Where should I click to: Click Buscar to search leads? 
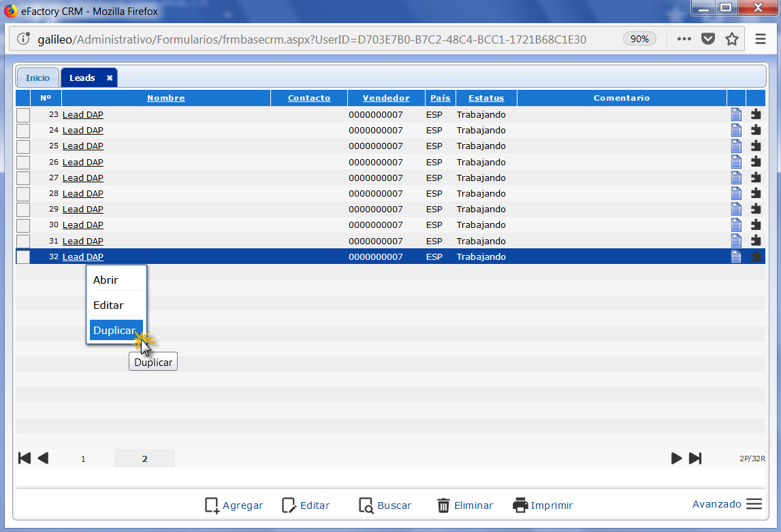[385, 505]
